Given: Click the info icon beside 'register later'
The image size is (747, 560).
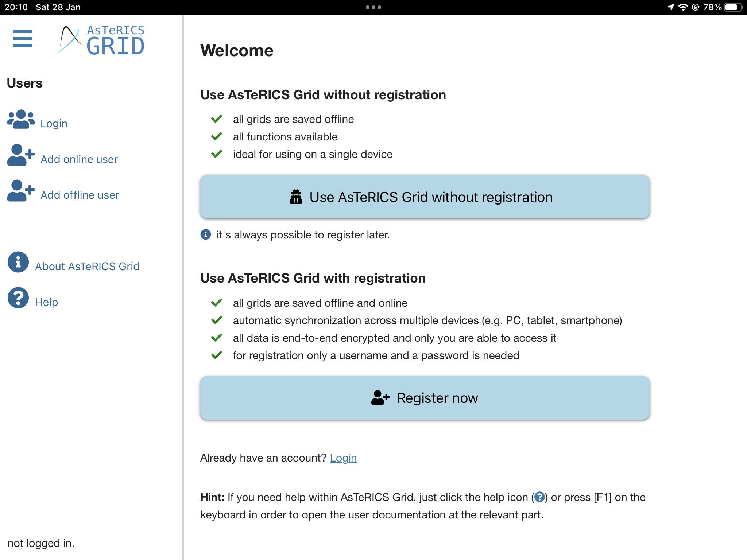Looking at the screenshot, I should [206, 234].
